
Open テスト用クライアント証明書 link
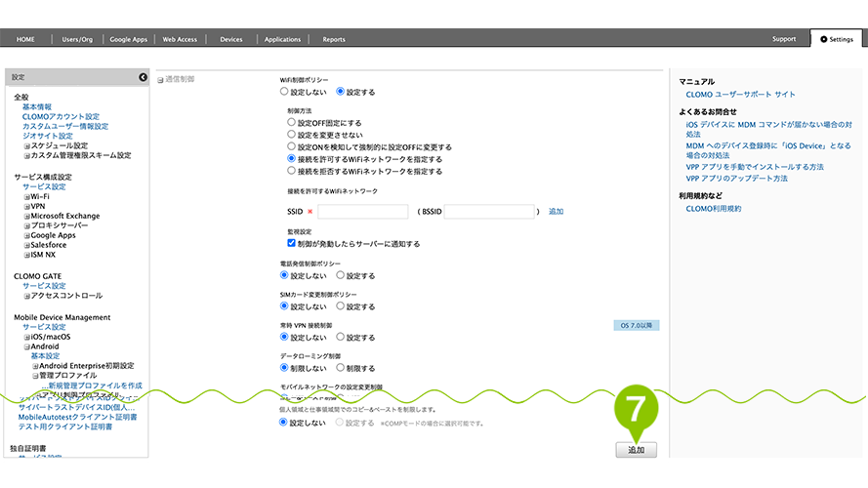pyautogui.click(x=65, y=427)
